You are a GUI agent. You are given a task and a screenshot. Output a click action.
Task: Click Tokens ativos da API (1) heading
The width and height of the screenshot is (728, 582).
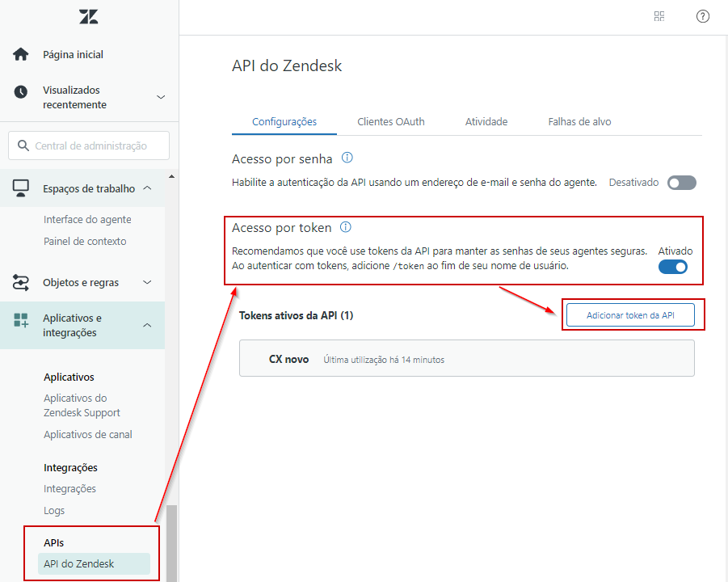click(x=296, y=315)
